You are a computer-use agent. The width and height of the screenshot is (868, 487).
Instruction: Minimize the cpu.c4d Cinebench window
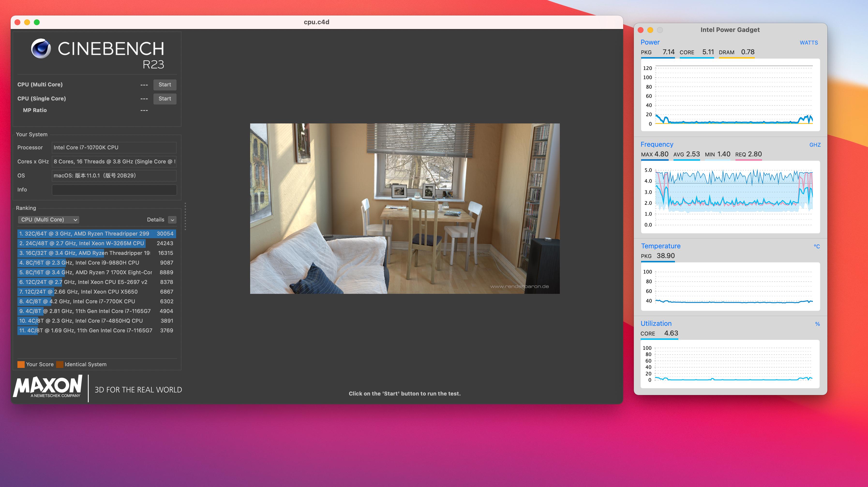(27, 22)
